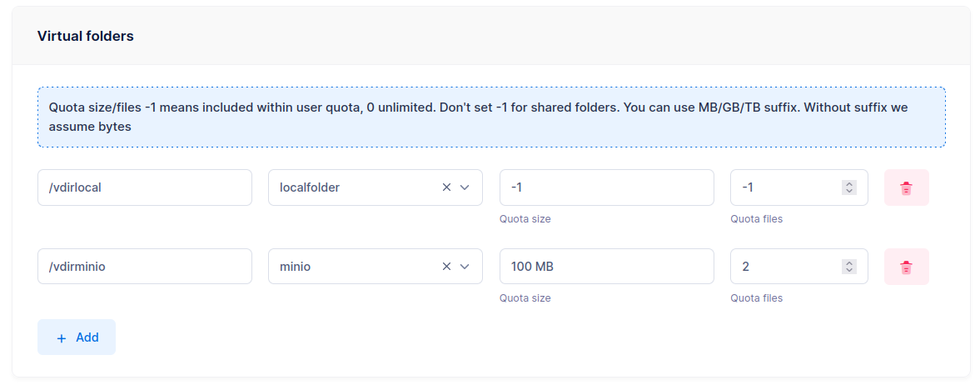Screen dimensions: 980x385
Task: Click the blue quota info notice
Action: coord(491,117)
